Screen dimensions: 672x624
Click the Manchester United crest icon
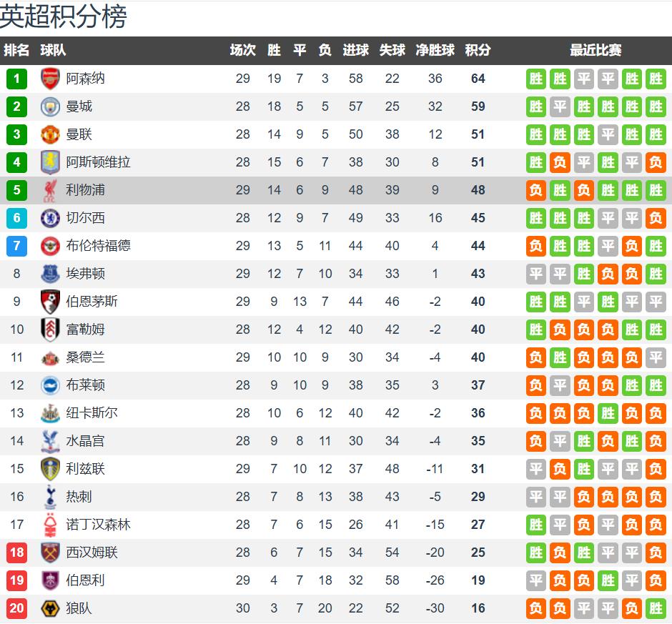[50, 134]
